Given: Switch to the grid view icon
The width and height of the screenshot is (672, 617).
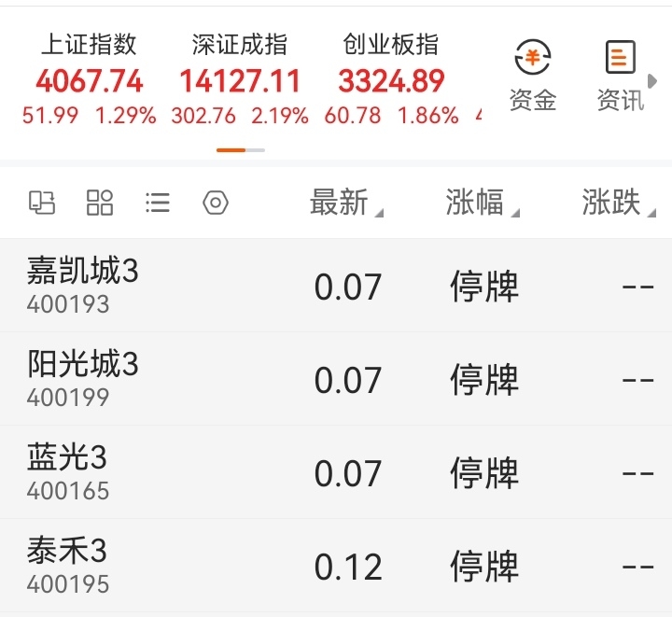Looking at the screenshot, I should tap(100, 203).
